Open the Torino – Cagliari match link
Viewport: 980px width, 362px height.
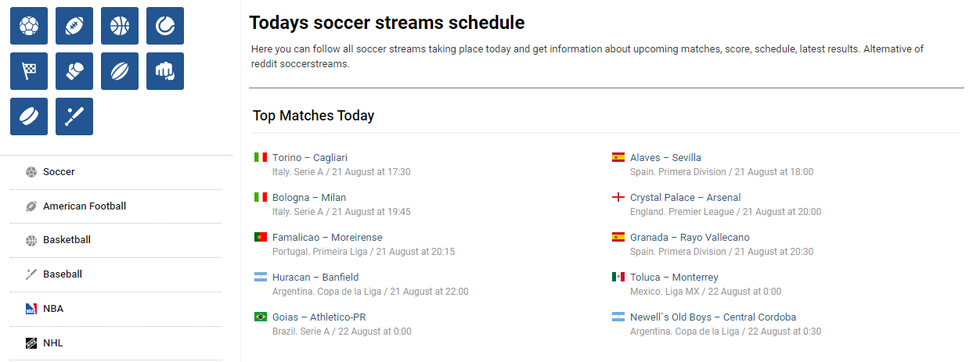click(x=310, y=158)
